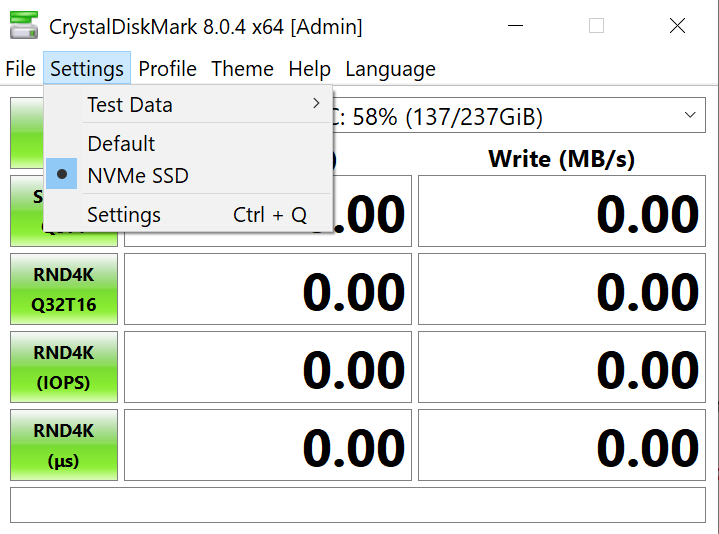This screenshot has width=719, height=534.
Task: Open the Settings dialog with Ctrl + Q entry
Action: [188, 215]
